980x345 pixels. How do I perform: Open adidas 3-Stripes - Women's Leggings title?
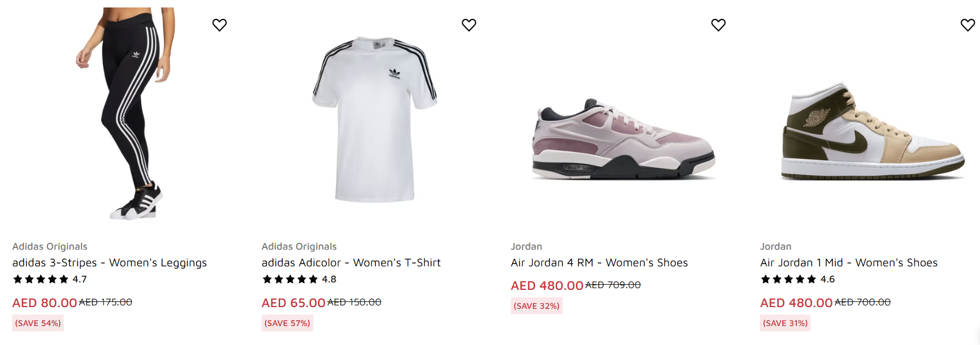click(109, 263)
